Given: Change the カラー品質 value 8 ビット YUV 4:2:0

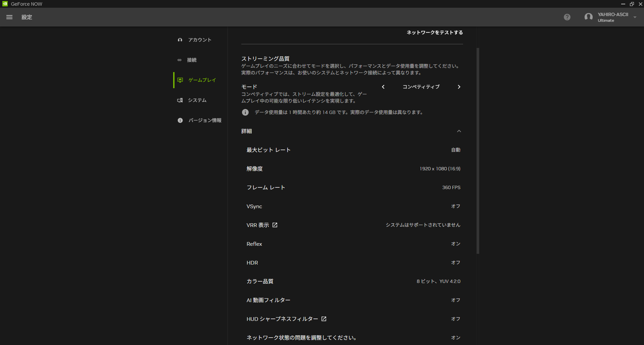Looking at the screenshot, I should (x=439, y=281).
